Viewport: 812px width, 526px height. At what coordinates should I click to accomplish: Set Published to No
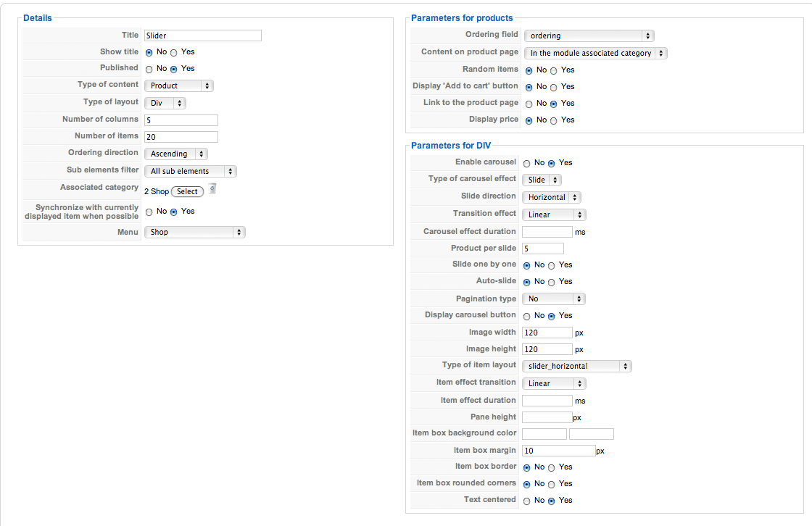coord(149,70)
